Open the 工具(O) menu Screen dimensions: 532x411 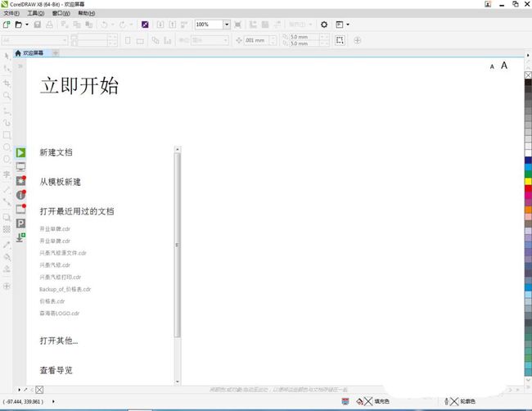click(x=36, y=13)
